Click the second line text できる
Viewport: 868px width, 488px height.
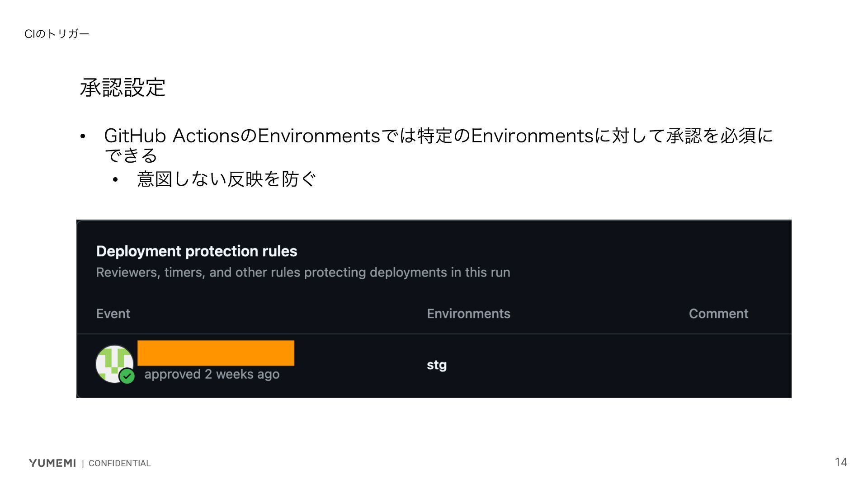[x=131, y=155]
